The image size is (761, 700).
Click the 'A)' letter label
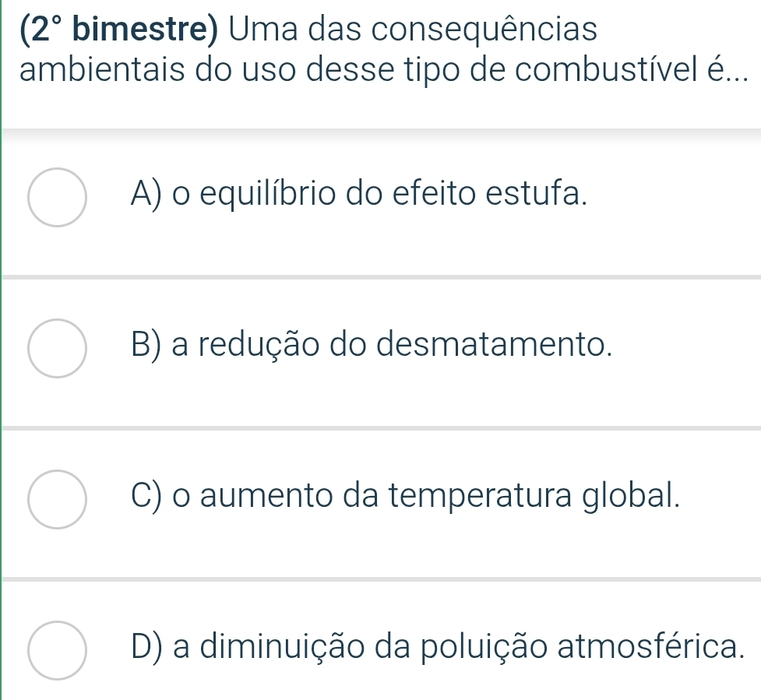click(x=146, y=193)
